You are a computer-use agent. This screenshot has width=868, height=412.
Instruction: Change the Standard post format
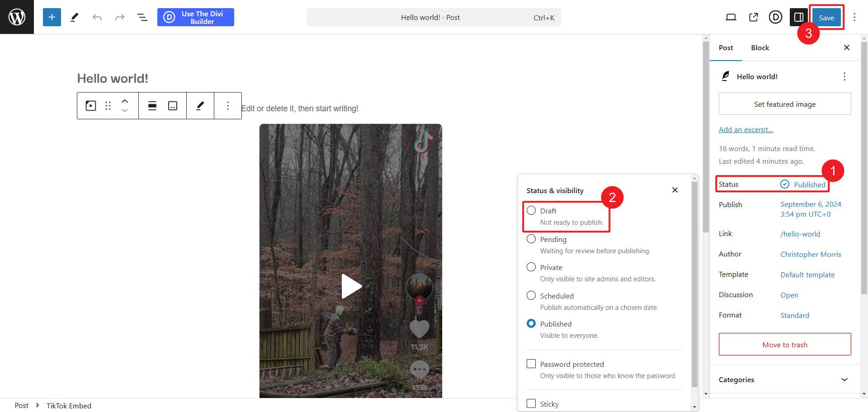795,315
